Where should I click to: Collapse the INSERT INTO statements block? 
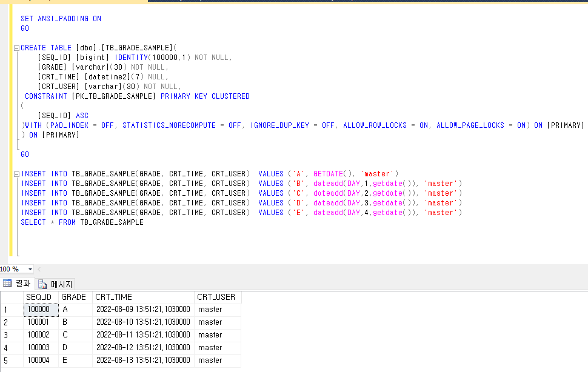pyautogui.click(x=16, y=174)
